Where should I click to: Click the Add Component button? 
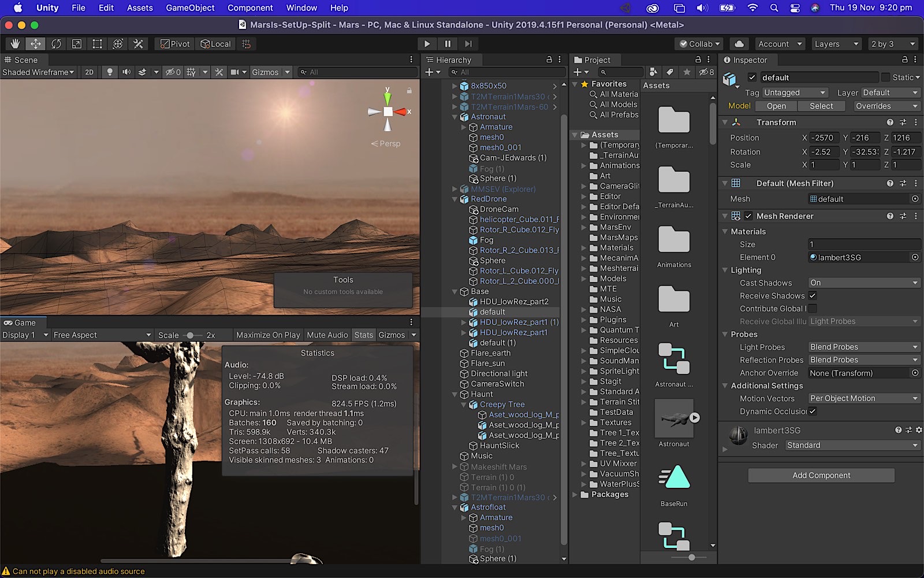coord(821,476)
